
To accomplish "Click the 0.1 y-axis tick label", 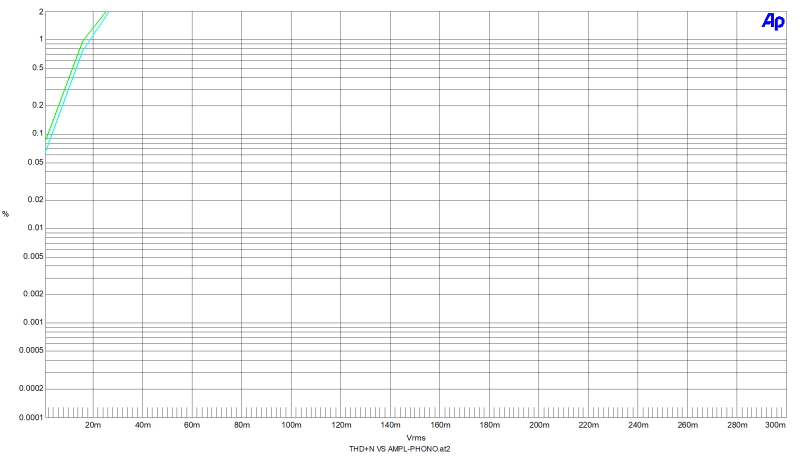I will tap(38, 133).
